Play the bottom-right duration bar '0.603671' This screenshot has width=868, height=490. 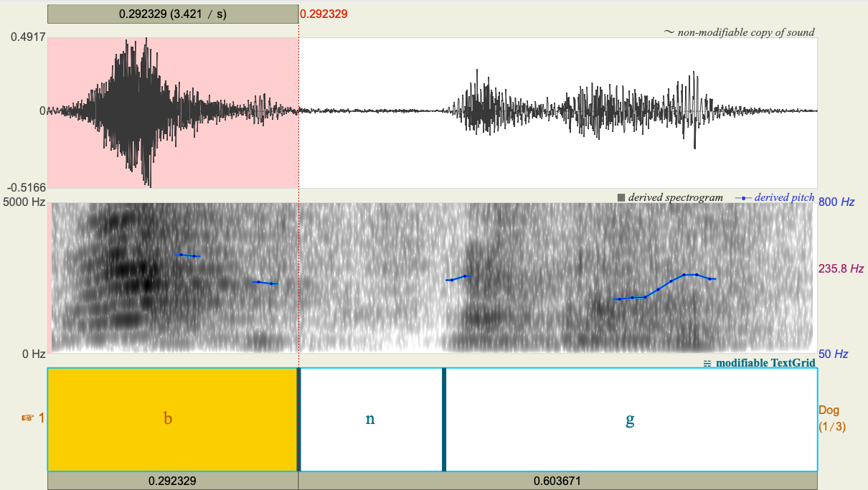(558, 479)
